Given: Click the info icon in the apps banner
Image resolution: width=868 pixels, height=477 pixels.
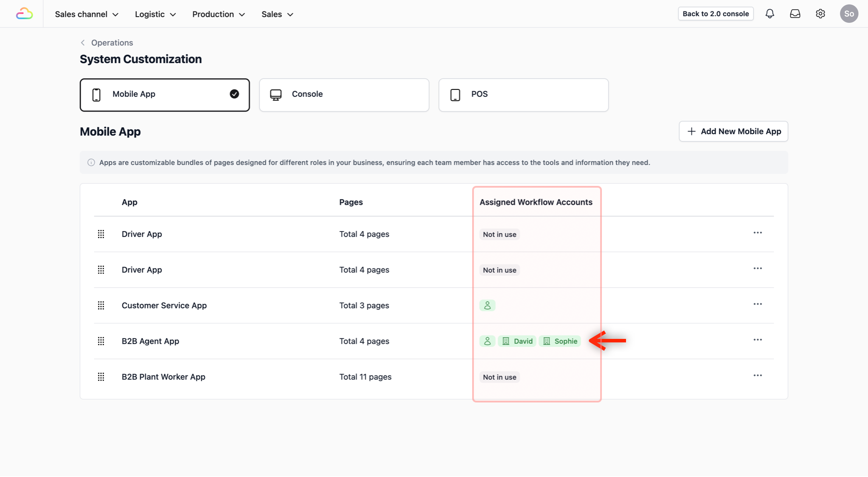Looking at the screenshot, I should coord(91,163).
